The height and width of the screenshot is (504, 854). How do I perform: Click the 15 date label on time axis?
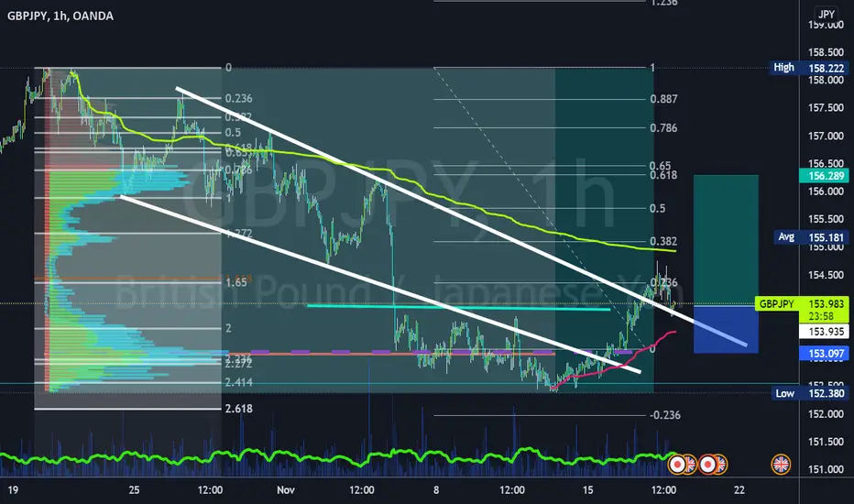pyautogui.click(x=587, y=490)
